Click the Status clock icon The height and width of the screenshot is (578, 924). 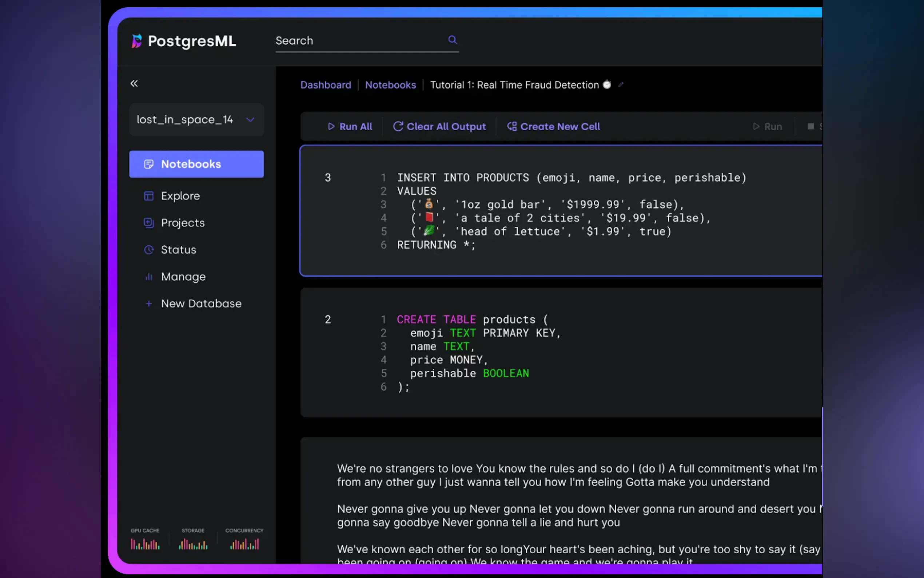click(x=148, y=250)
